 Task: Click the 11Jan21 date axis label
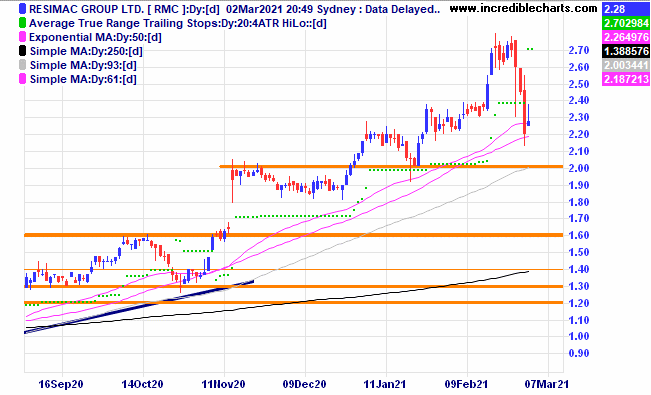click(385, 384)
